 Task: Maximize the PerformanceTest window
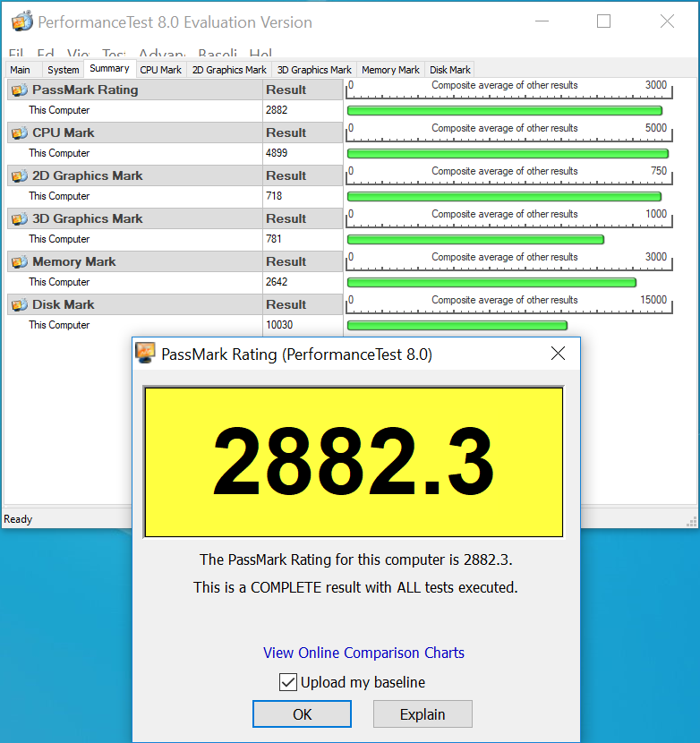click(603, 21)
